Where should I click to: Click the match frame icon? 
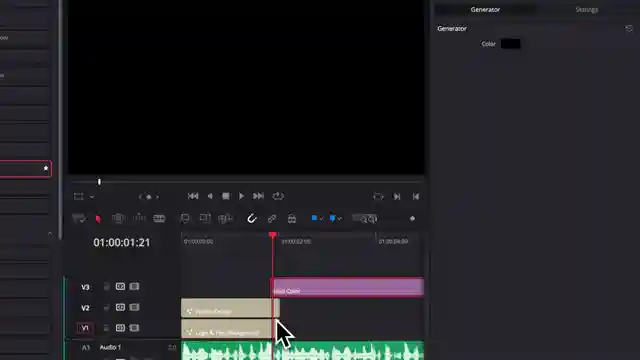point(378,197)
